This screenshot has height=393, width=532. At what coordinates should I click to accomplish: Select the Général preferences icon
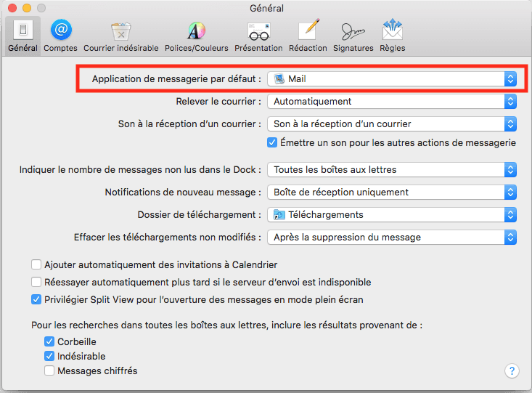[23, 30]
